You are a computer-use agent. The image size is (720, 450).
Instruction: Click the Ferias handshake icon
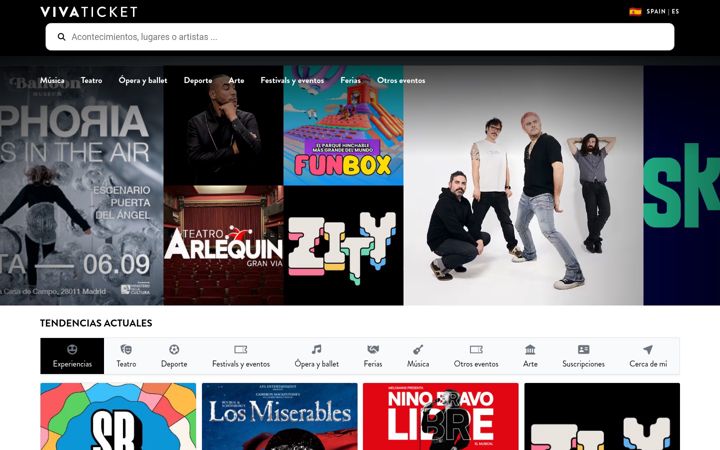tap(373, 349)
